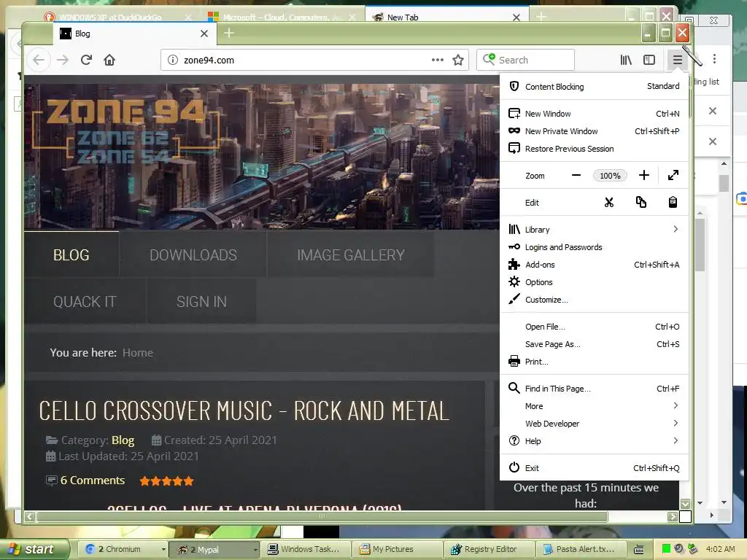Switch to Windows Task Manager in taskbar
Viewport: 747px width, 560px height.
pos(304,549)
